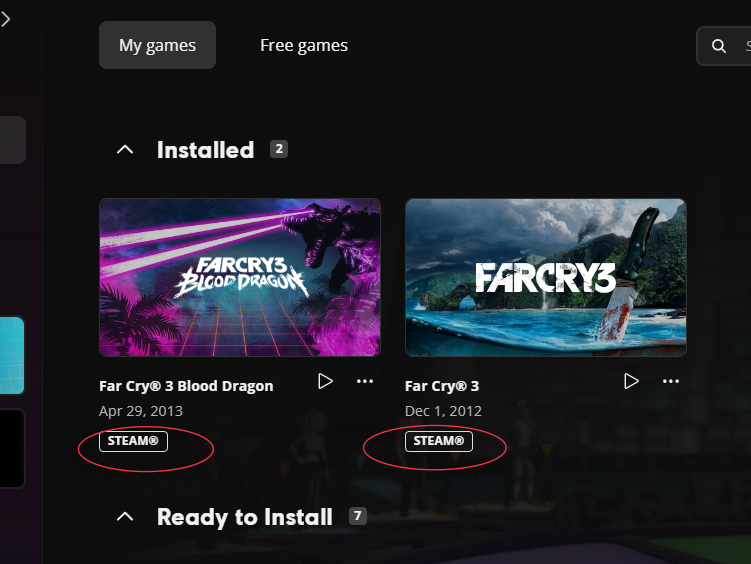Image resolution: width=751 pixels, height=564 pixels.
Task: Open the Free games tab
Action: 304,45
